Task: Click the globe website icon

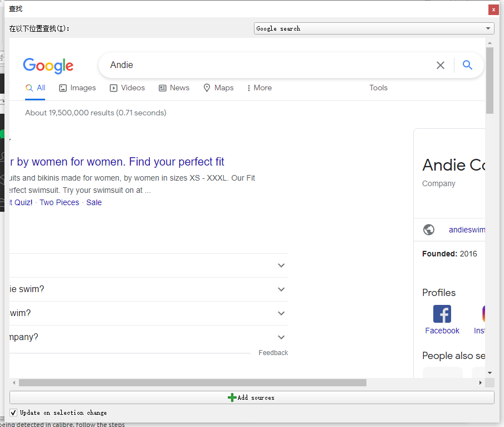Action: point(429,230)
